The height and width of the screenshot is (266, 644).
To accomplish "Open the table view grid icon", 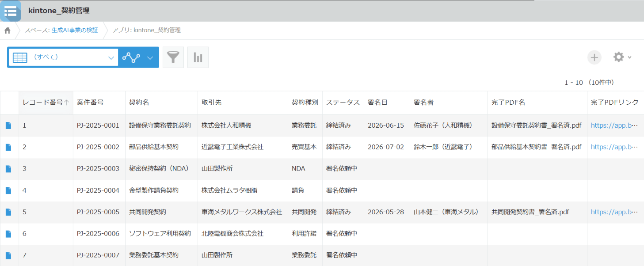I will click(20, 57).
